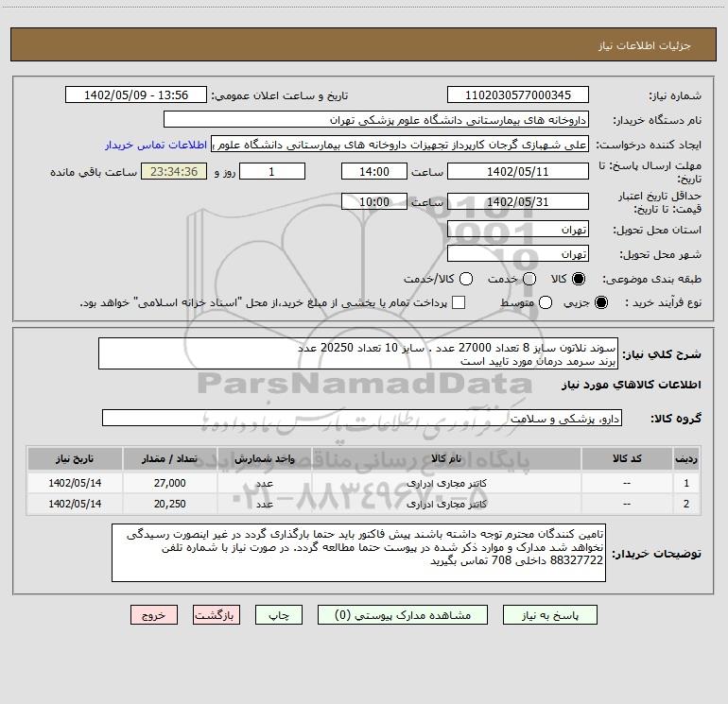Click the price validity date 1402/05/31
Viewport: 728px width, 704px height.
518,201
